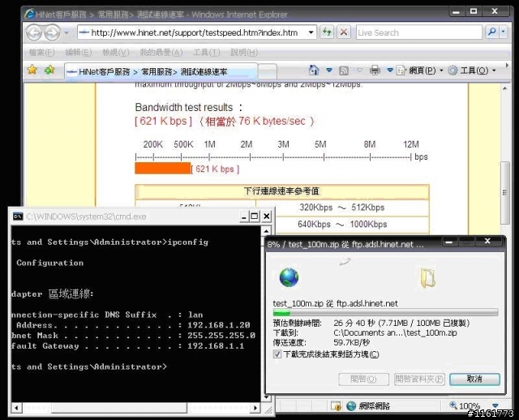Click the 下行連線速率參考值 table header
The image size is (519, 420).
[x=281, y=191]
